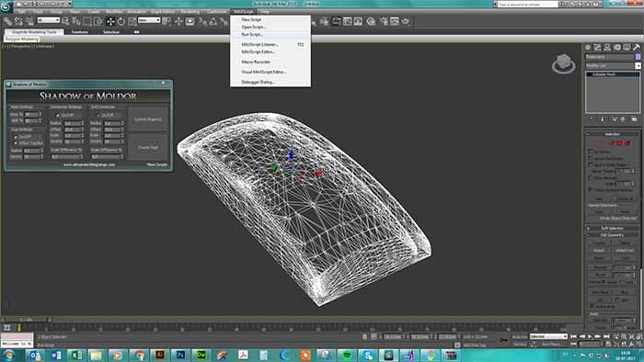The height and width of the screenshot is (362, 644).
Task: Open the Display command panel tab
Action: (627, 48)
